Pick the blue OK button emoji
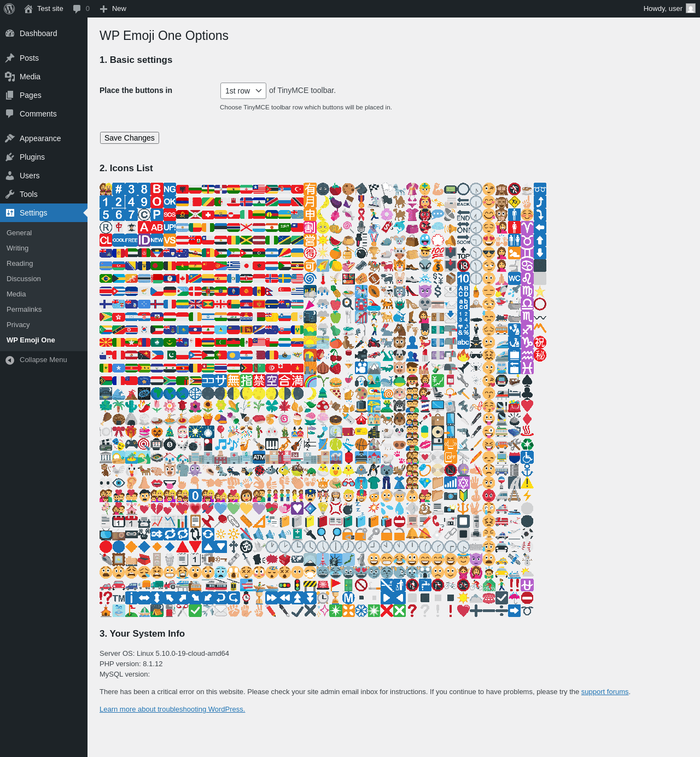Image resolution: width=700 pixels, height=757 pixels. [x=170, y=202]
